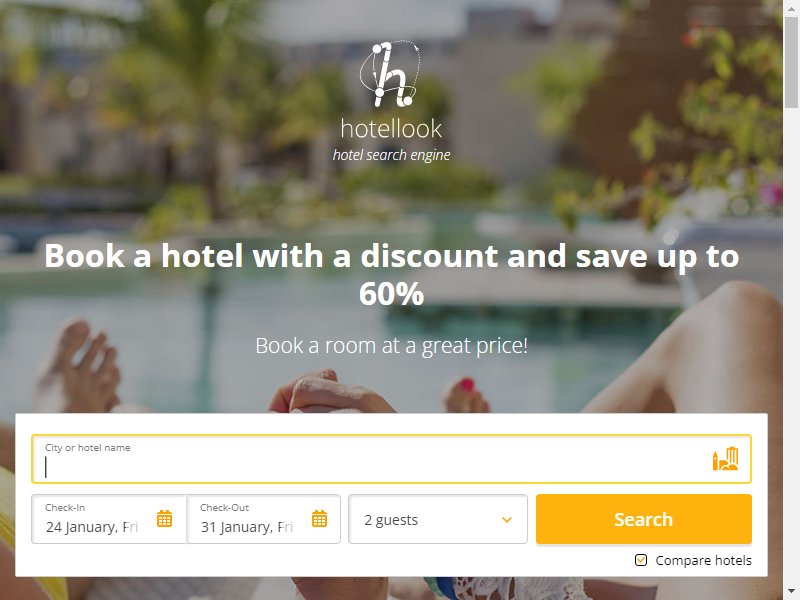The width and height of the screenshot is (800, 600).
Task: Open the Check-Out calendar icon
Action: click(319, 518)
